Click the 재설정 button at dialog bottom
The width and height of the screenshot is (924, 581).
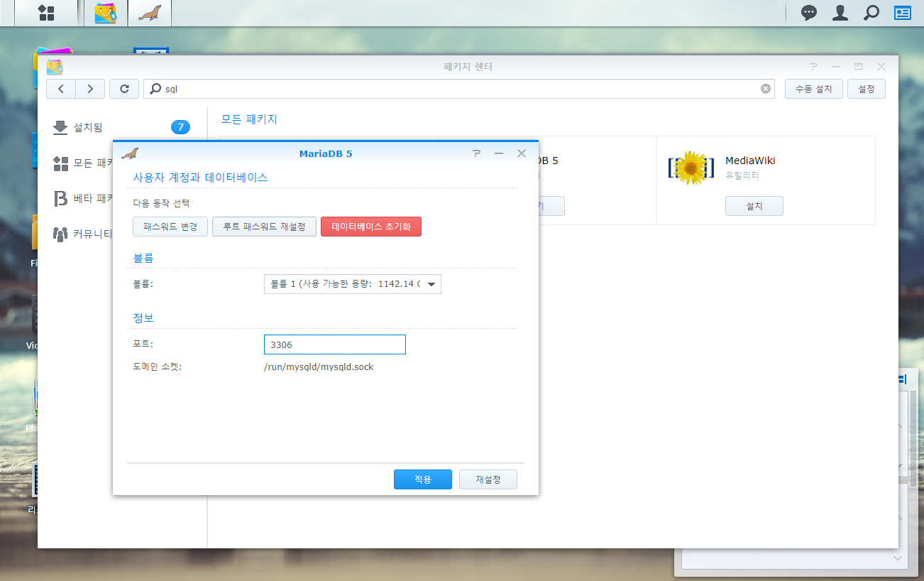[488, 479]
